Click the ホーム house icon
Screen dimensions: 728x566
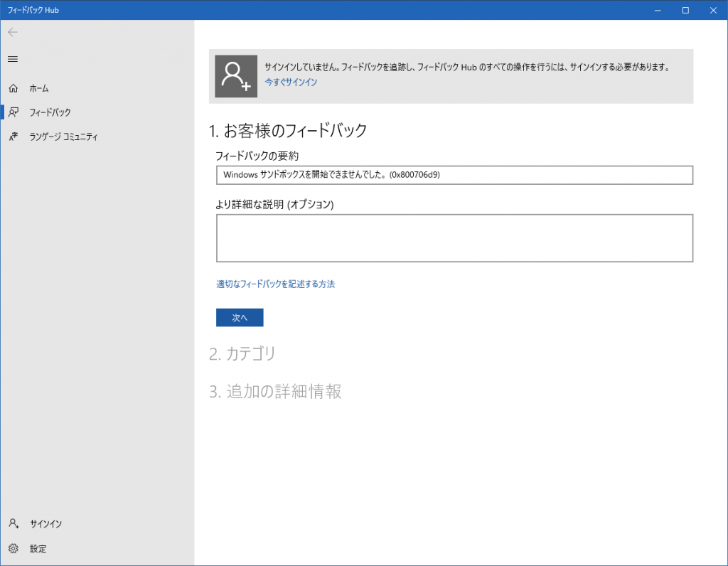(13, 88)
